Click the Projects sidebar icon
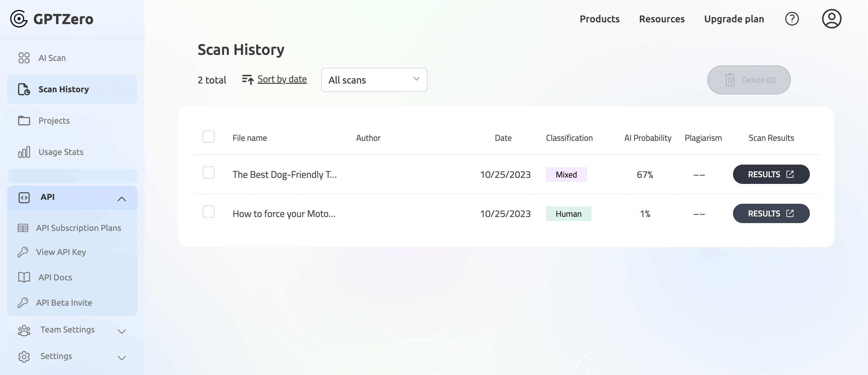 (x=23, y=120)
